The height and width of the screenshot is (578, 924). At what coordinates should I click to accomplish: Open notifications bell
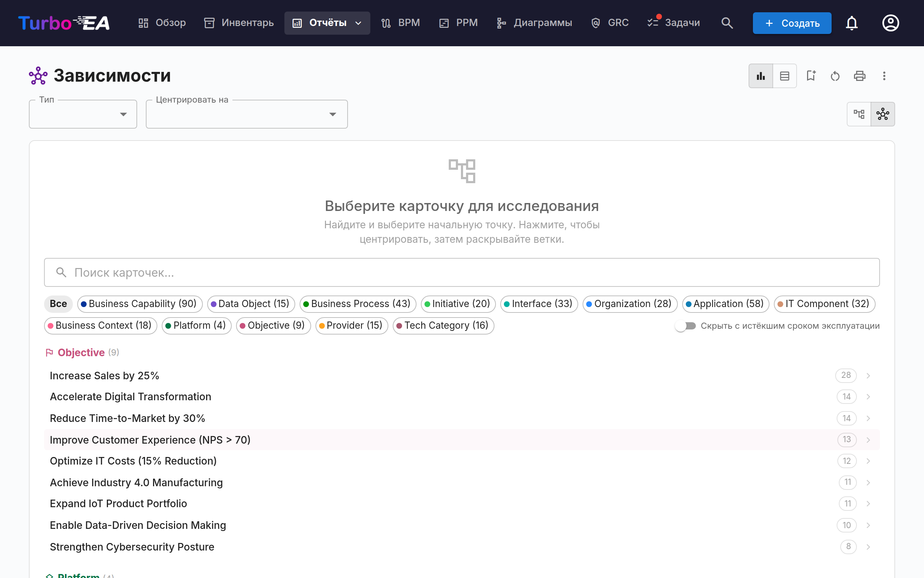point(851,23)
